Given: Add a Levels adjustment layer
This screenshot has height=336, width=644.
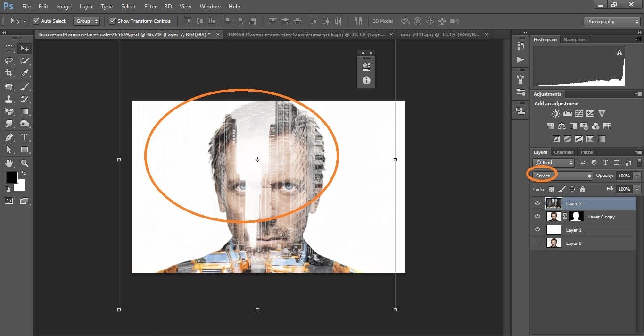Looking at the screenshot, I should pyautogui.click(x=567, y=113).
